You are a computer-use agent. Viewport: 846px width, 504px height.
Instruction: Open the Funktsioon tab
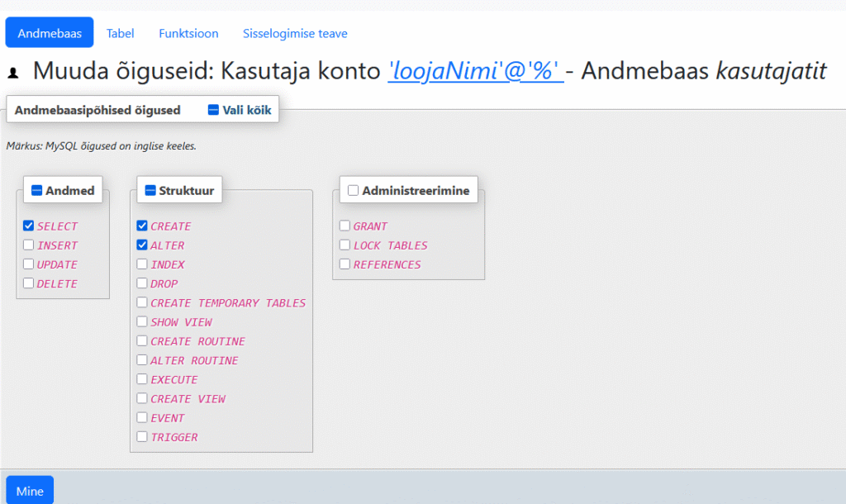[188, 33]
